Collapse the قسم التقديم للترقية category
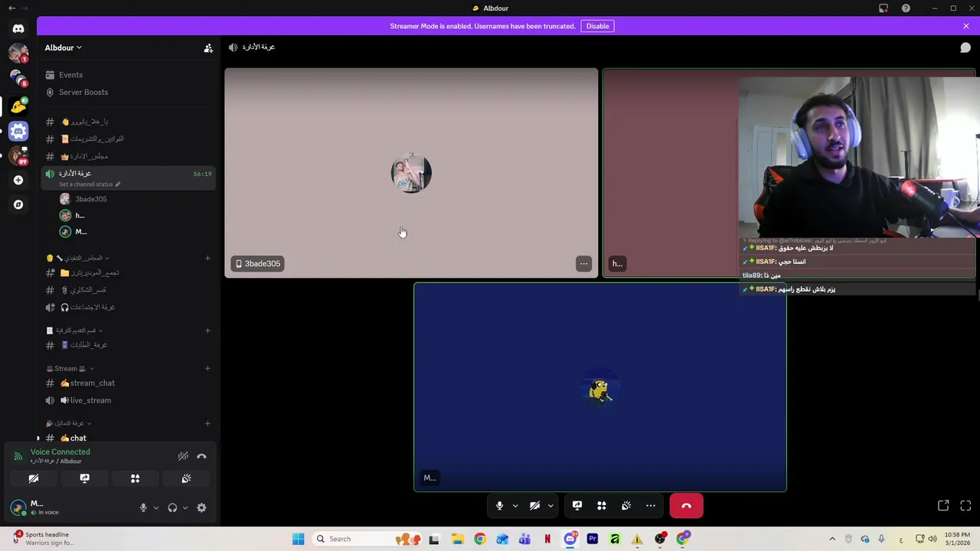The width and height of the screenshot is (980, 551). [x=74, y=331]
